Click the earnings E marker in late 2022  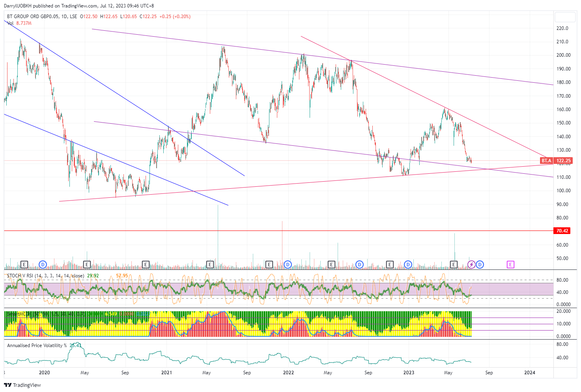pos(390,264)
